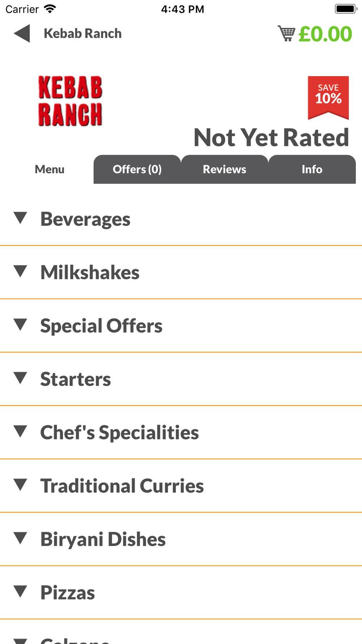Tap the battery indicator icon
This screenshot has width=362, height=644.
pos(346,9)
